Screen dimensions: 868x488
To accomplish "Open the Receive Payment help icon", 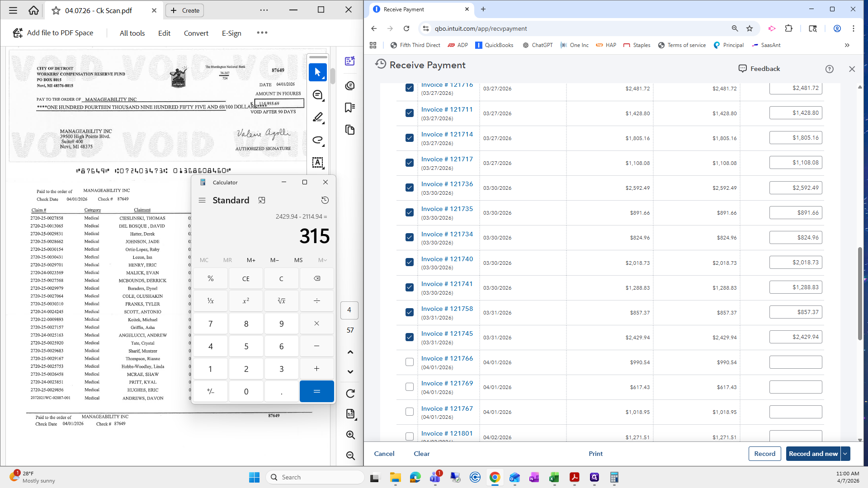I will pyautogui.click(x=829, y=69).
